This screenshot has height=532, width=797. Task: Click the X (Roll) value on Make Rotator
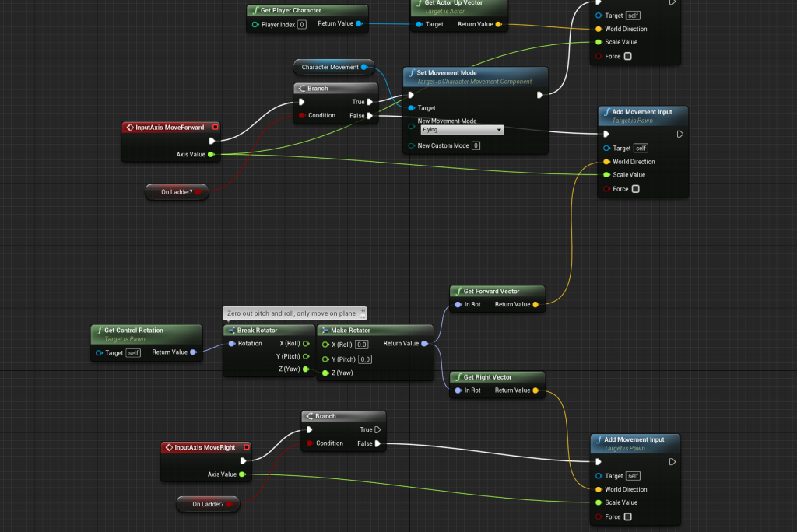[362, 345]
